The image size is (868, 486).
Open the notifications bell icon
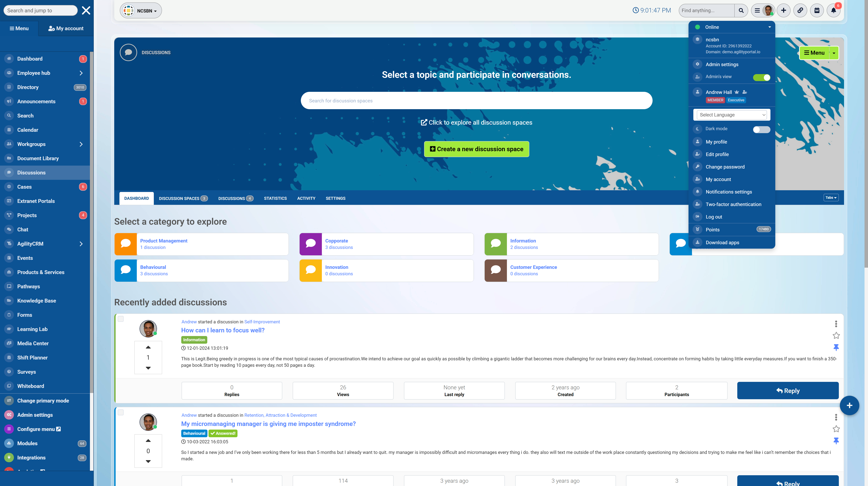(x=833, y=10)
